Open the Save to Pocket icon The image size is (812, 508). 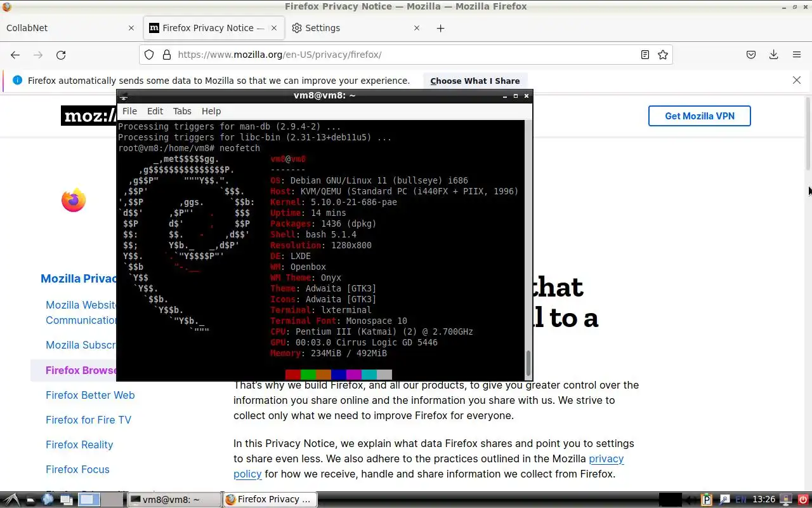[751, 55]
